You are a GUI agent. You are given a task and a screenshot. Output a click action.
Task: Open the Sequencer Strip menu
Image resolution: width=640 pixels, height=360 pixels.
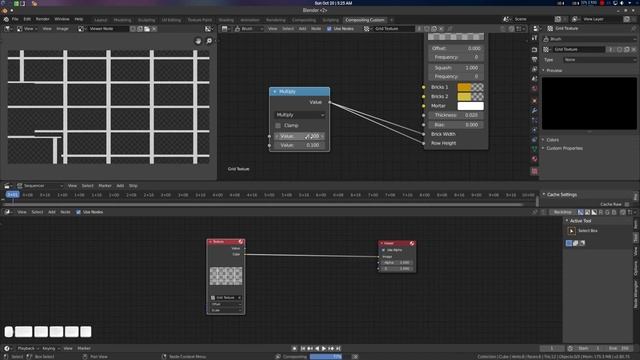click(x=133, y=186)
